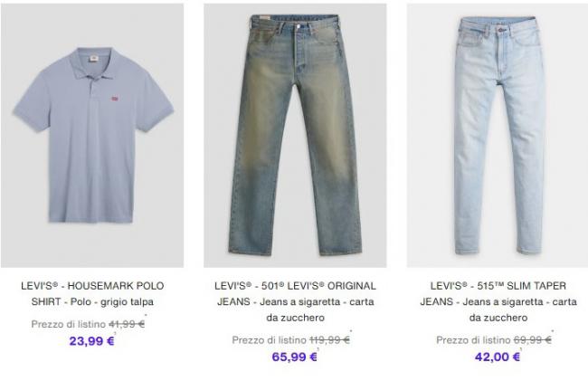Open the grey Housemark polo shirt image
Image resolution: width=588 pixels, height=381 pixels.
(x=92, y=136)
